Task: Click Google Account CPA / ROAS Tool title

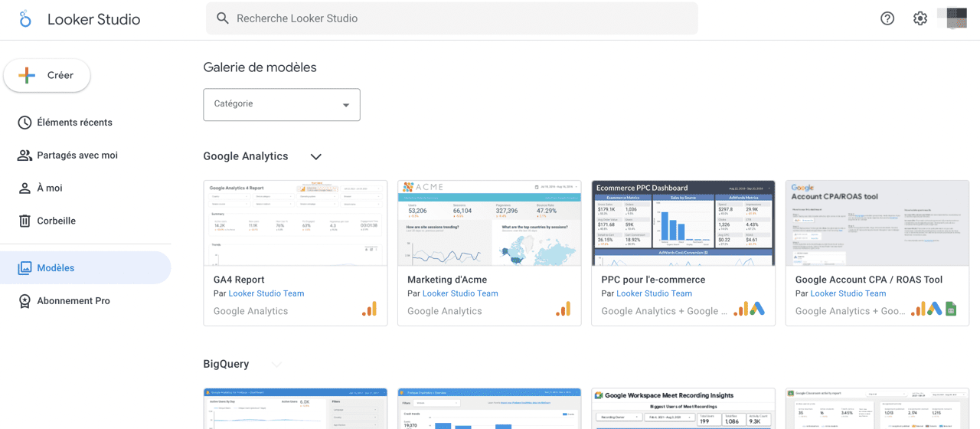Action: point(869,280)
